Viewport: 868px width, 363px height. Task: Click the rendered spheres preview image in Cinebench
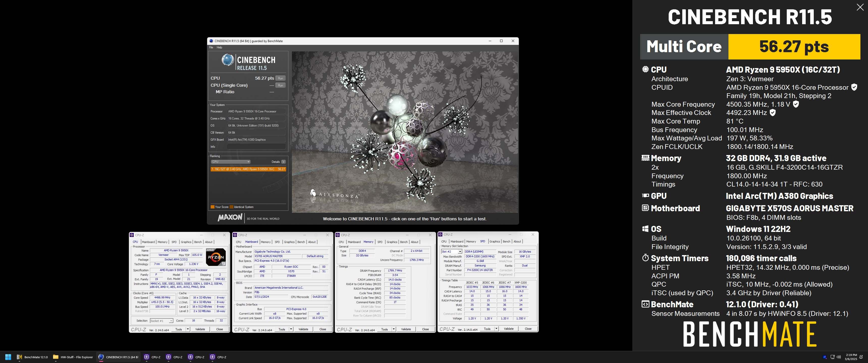coord(405,132)
